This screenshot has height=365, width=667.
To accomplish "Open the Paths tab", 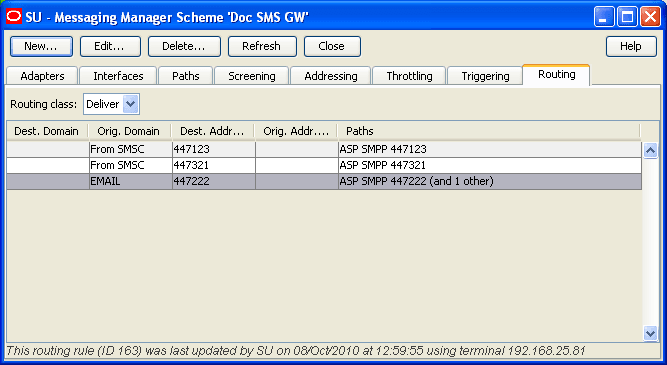I will coord(185,76).
